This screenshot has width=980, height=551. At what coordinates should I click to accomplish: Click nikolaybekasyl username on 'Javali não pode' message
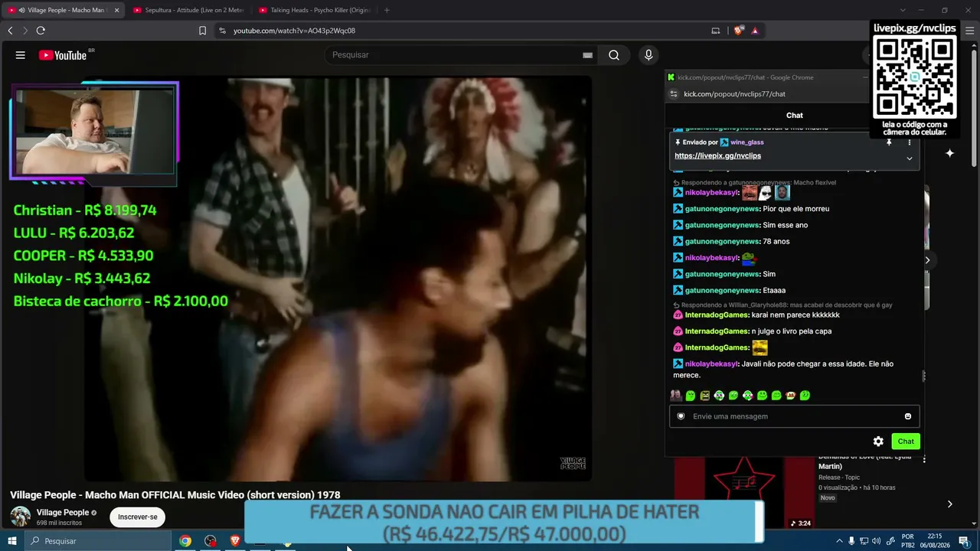712,364
